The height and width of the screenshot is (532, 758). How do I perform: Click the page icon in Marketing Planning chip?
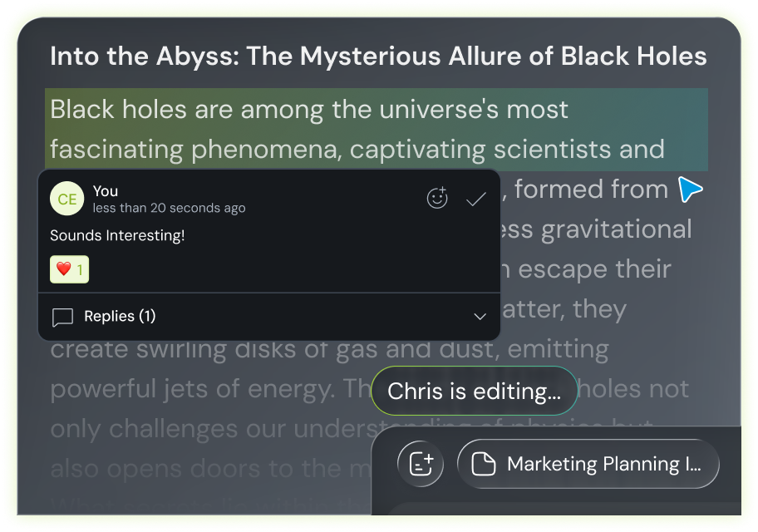[x=484, y=464]
